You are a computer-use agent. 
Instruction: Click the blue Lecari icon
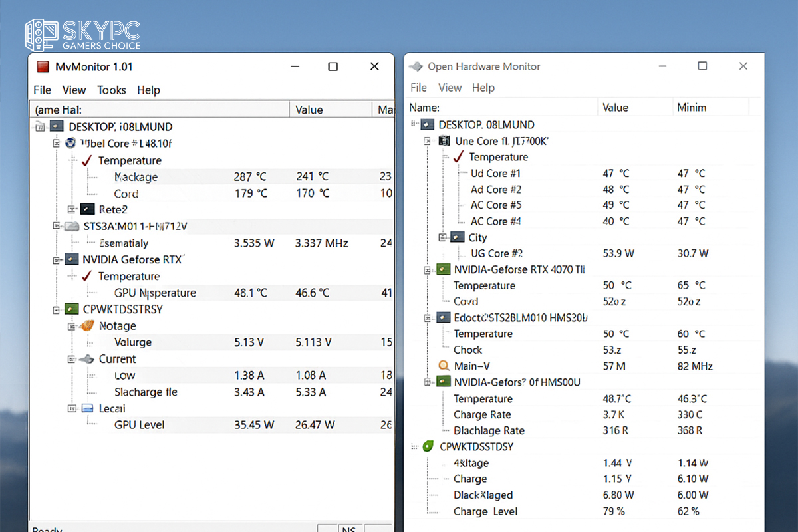click(x=87, y=408)
